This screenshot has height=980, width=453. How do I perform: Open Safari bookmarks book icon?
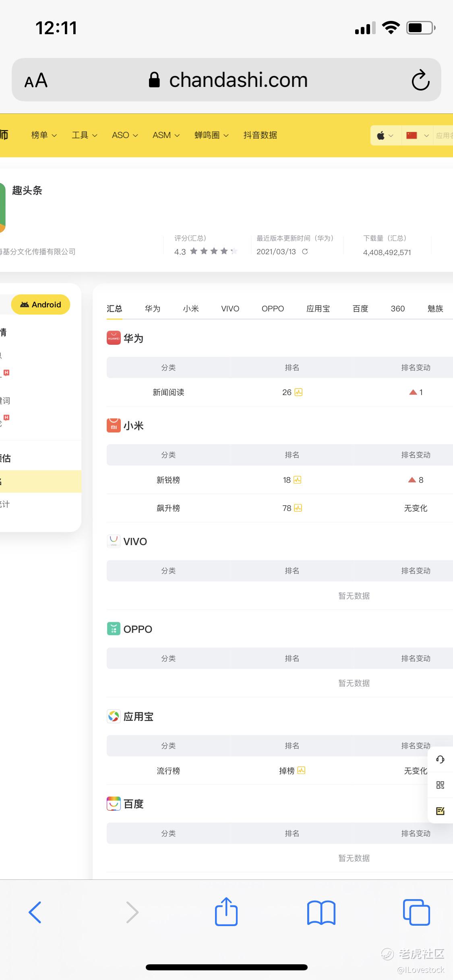click(321, 912)
